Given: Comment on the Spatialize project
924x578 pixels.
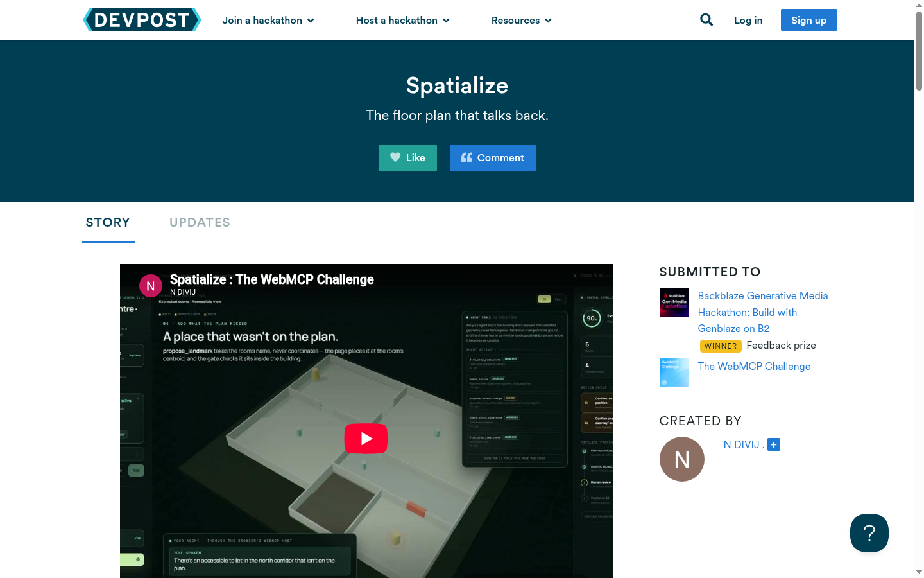Looking at the screenshot, I should (493, 158).
